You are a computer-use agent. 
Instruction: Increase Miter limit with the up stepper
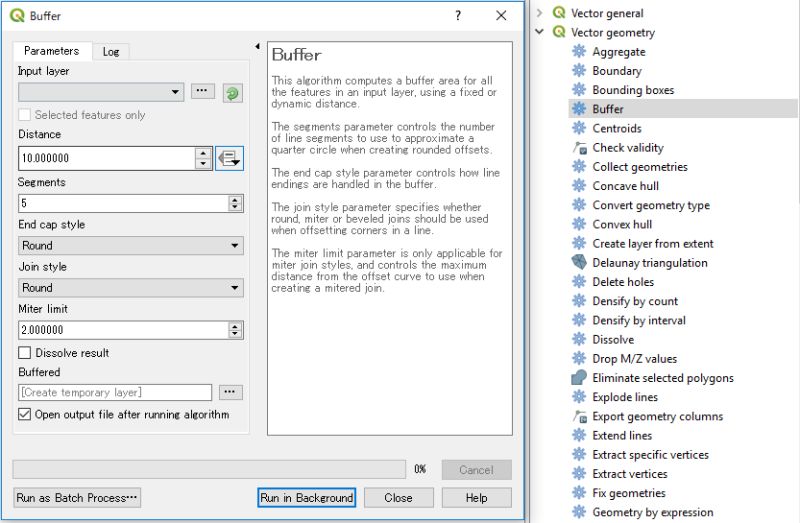235,326
